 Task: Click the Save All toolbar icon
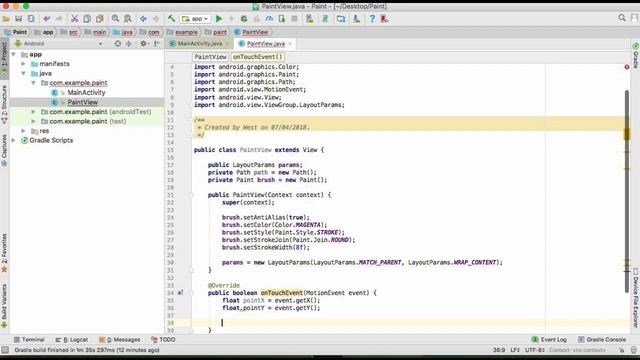click(19, 19)
